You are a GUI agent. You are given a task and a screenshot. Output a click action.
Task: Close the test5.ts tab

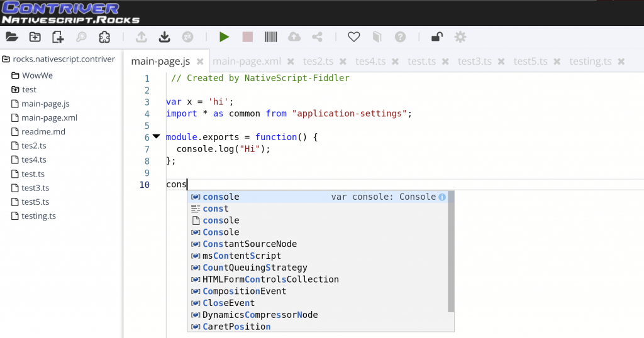[x=557, y=62]
